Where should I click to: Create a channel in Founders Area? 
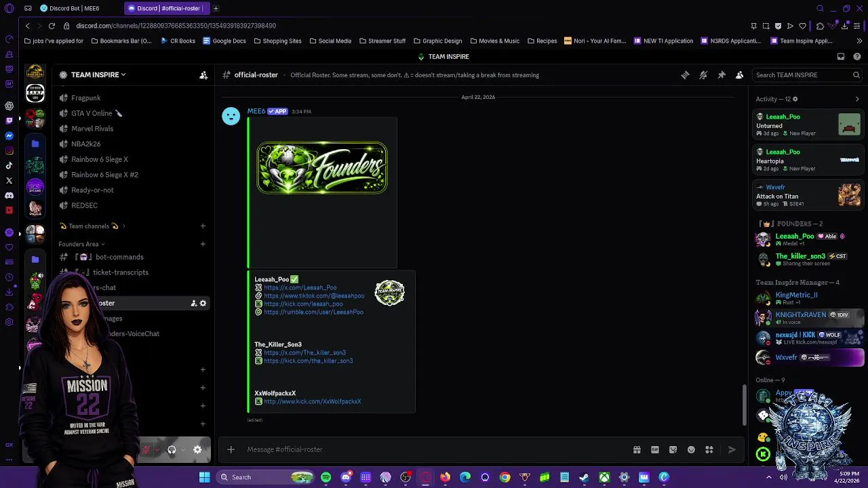coord(203,244)
